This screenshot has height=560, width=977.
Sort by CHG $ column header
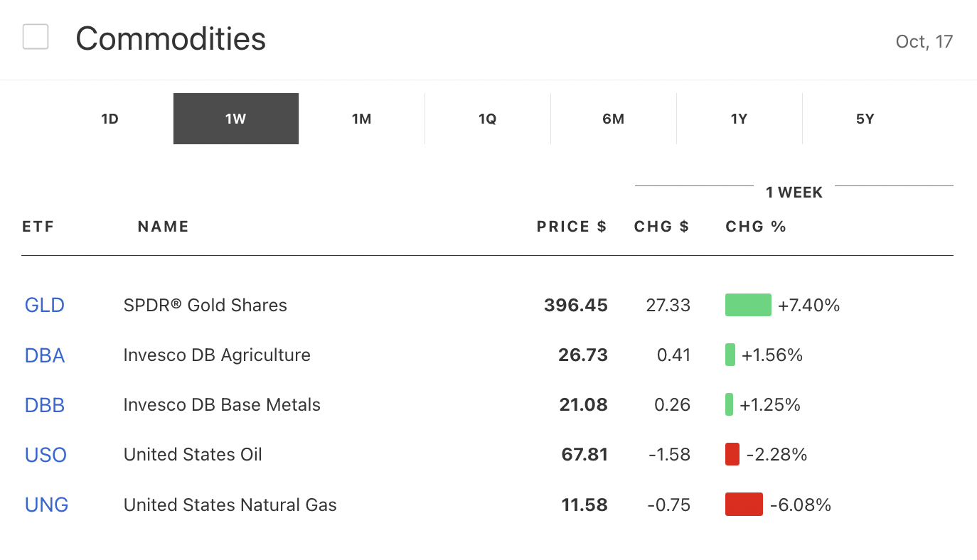(661, 227)
